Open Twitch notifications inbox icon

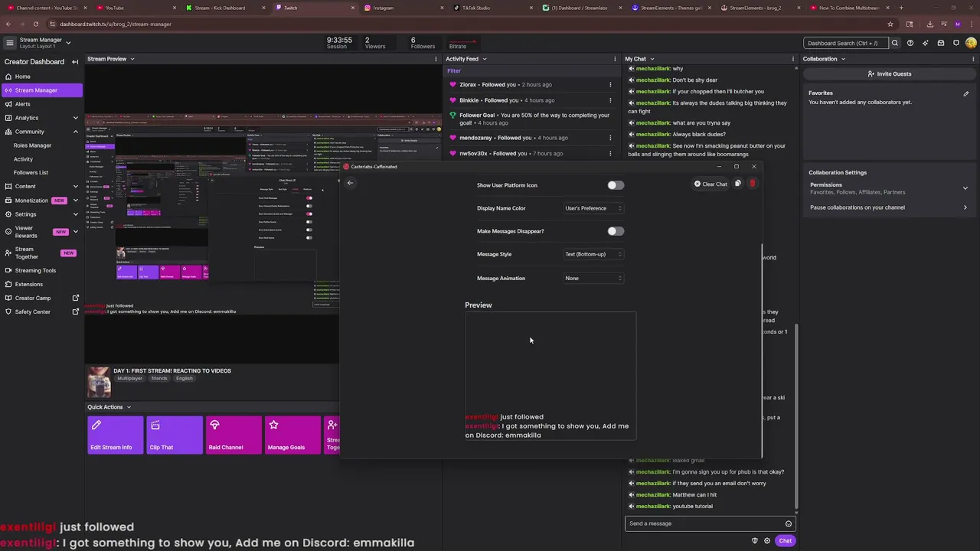coord(941,43)
